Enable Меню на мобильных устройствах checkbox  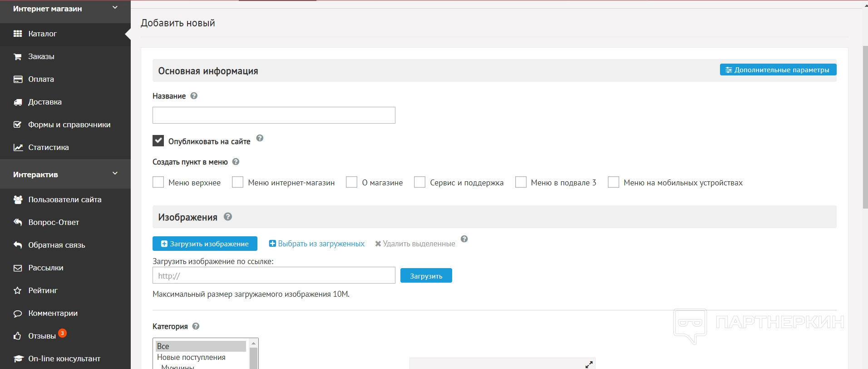pos(613,182)
